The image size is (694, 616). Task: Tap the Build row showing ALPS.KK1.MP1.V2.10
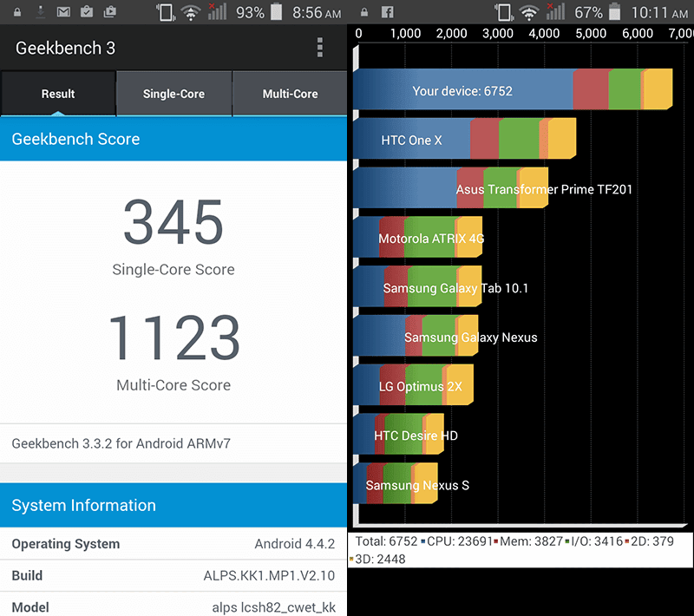tap(173, 575)
